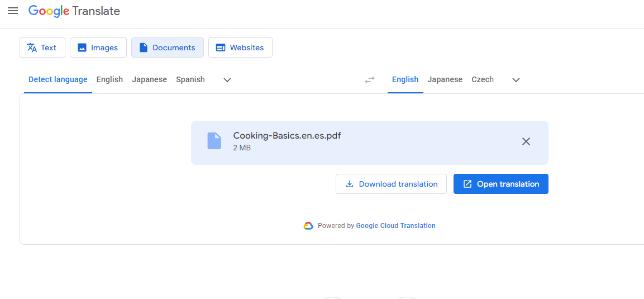Image resolution: width=644 pixels, height=299 pixels.
Task: Switch to Text translation mode
Action: 42,48
